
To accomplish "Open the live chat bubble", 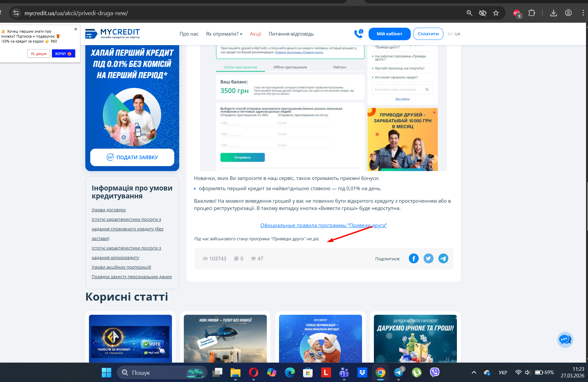I will coord(565,339).
